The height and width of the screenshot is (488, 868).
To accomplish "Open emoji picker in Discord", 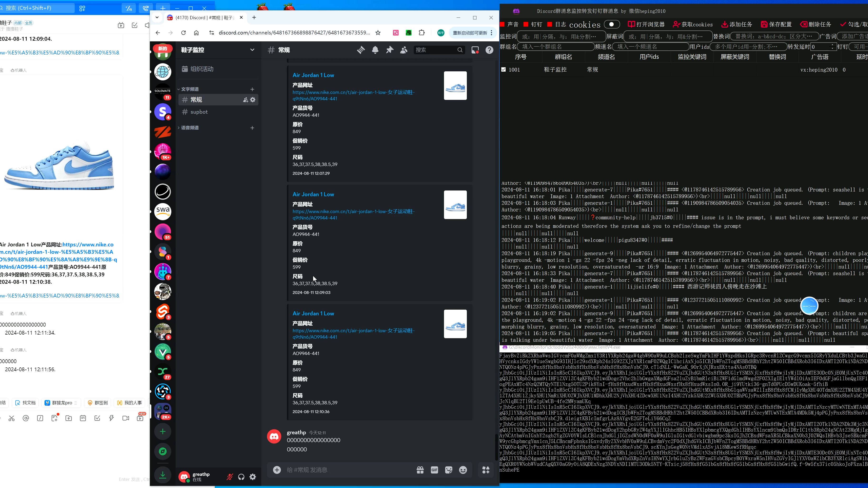I will [x=463, y=470].
